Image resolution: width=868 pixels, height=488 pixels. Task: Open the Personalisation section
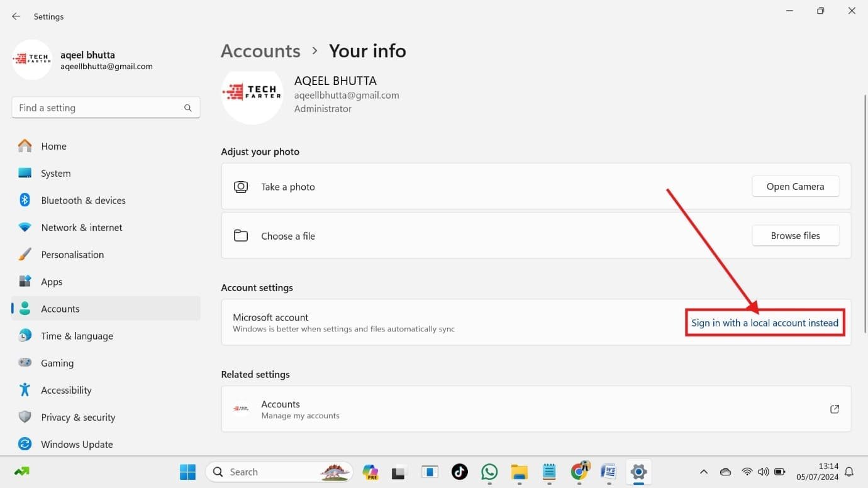click(x=72, y=254)
